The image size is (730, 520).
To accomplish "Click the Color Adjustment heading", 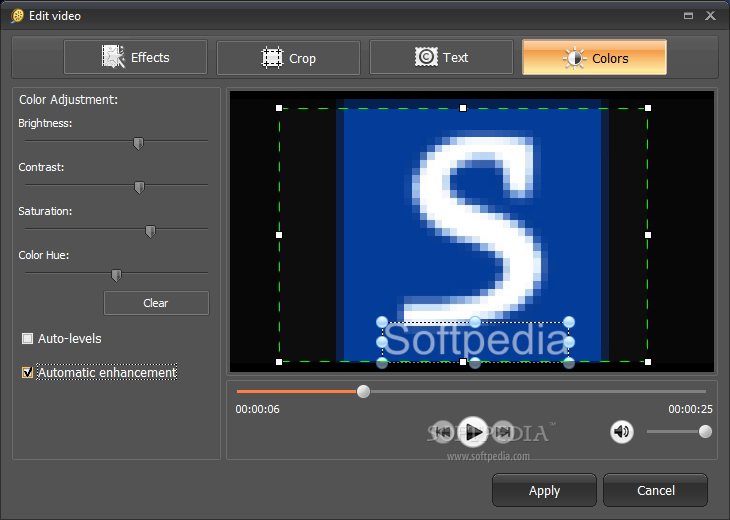I will pos(68,100).
